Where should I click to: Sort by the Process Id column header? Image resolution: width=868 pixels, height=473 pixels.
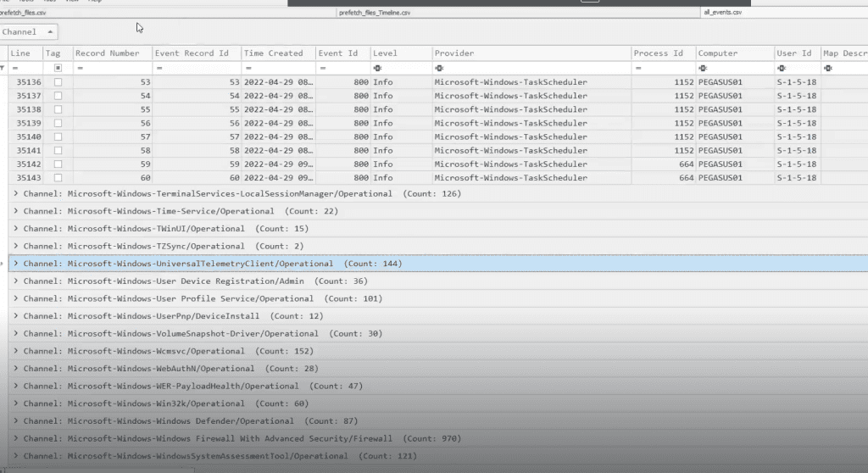(x=663, y=53)
